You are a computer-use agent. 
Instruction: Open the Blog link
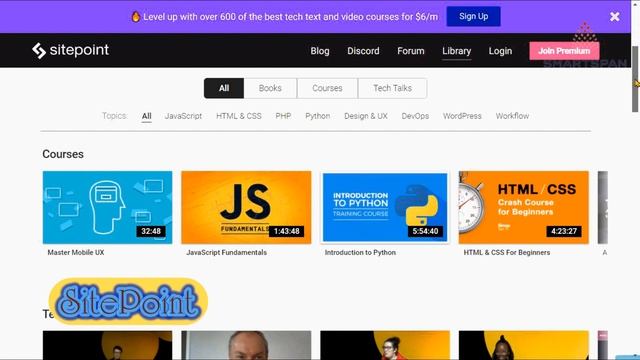tap(320, 51)
